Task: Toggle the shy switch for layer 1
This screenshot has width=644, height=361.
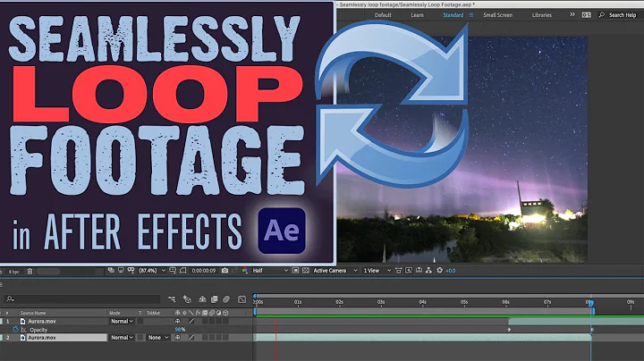Action: click(x=177, y=321)
